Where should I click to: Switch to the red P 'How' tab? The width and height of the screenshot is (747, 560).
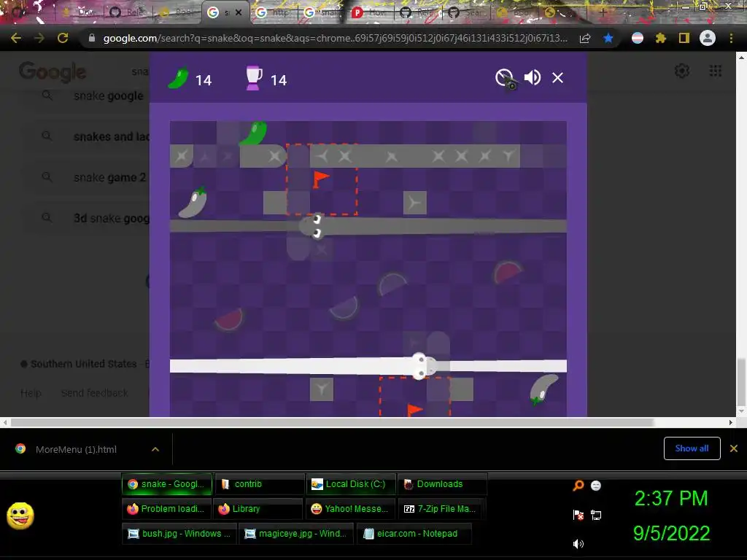tap(370, 12)
